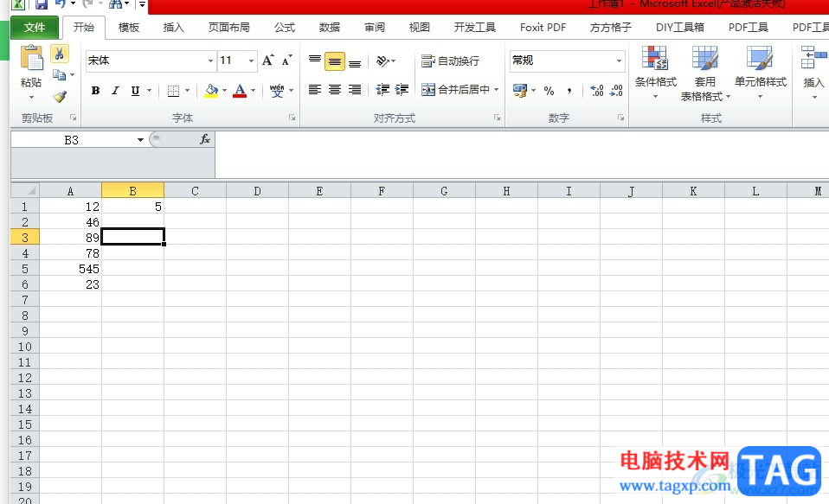Open the fill color dropdown arrow
The height and width of the screenshot is (504, 829).
click(x=225, y=91)
